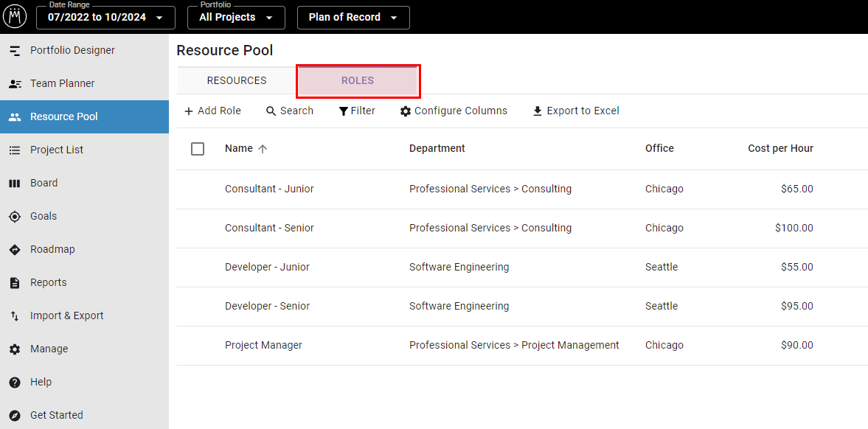This screenshot has width=868, height=429.
Task: Click the Roadmap sign icon
Action: [15, 250]
